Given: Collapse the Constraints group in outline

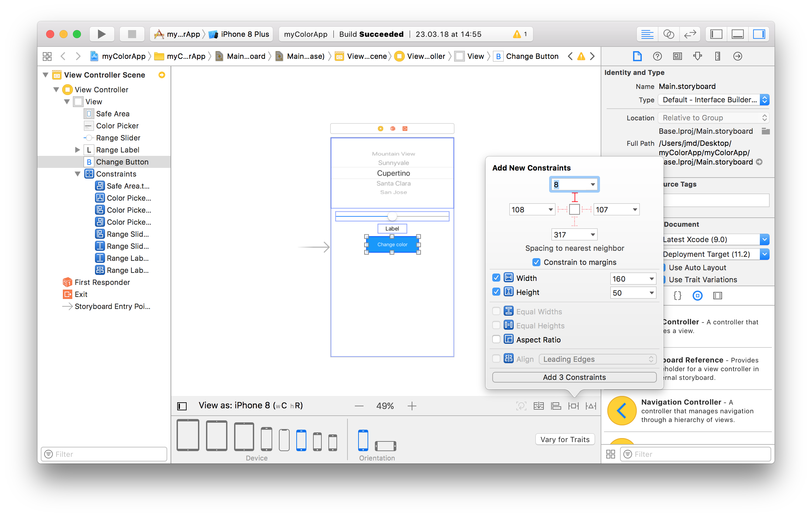Looking at the screenshot, I should 77,174.
